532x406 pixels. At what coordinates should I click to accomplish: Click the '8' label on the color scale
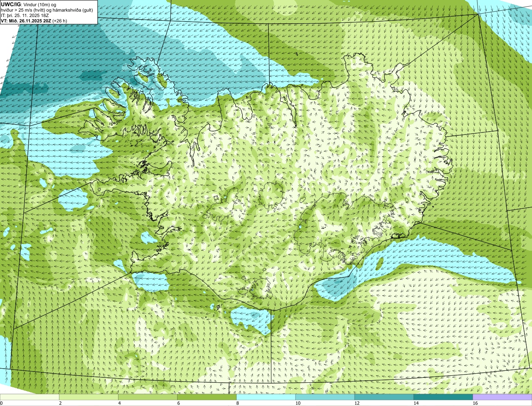(237, 403)
